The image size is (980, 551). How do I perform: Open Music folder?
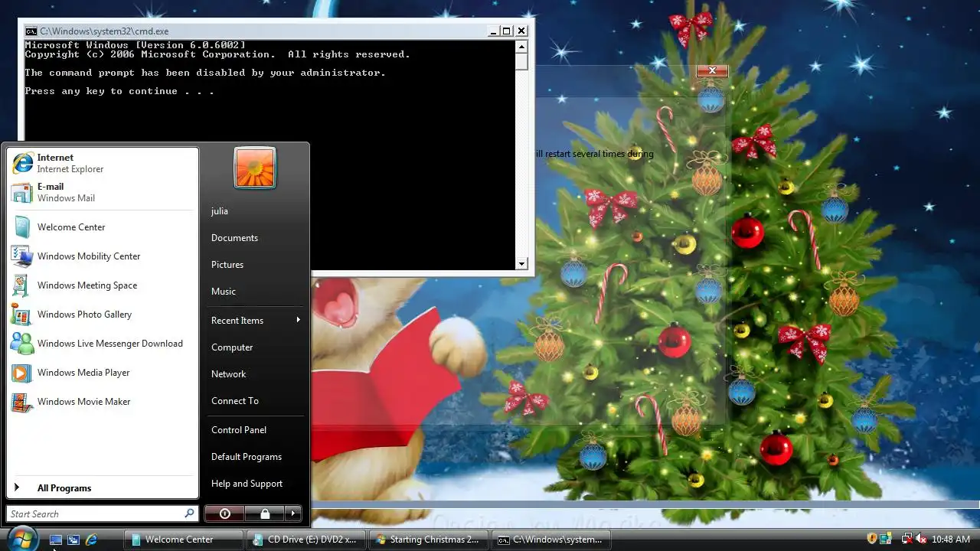(255, 292)
